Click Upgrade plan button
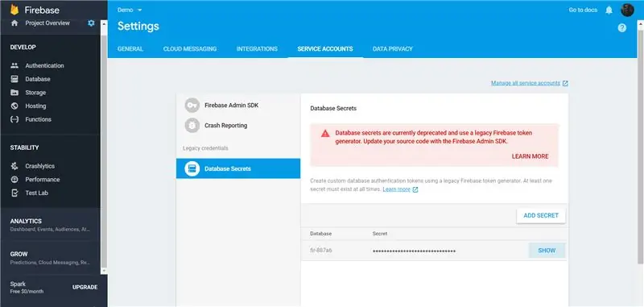The height and width of the screenshot is (307, 644). 85,288
